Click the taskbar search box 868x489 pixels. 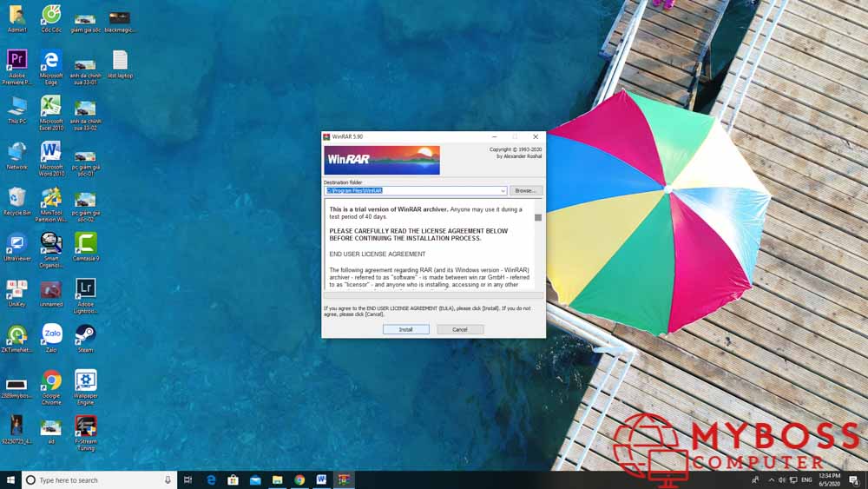coord(97,479)
